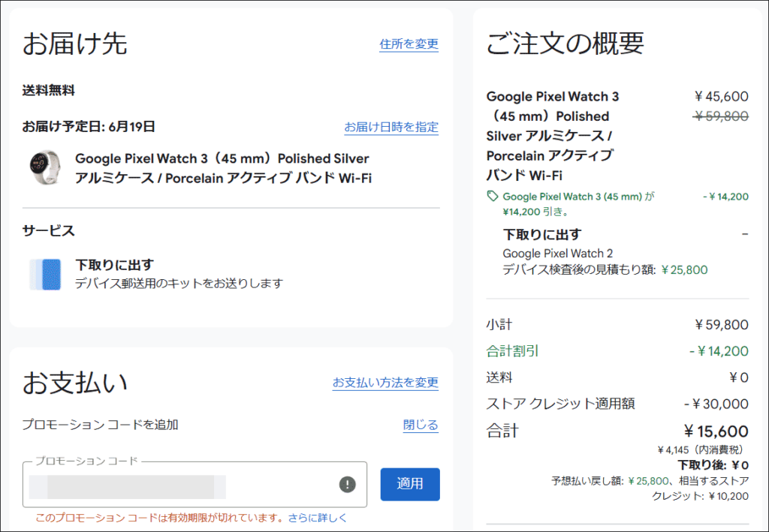Click the 合計割引 row label

(x=512, y=351)
